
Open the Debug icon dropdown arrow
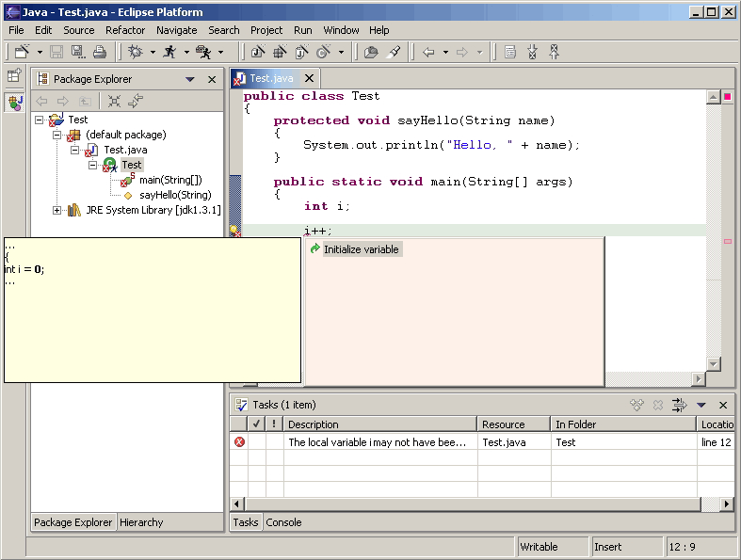coord(153,53)
